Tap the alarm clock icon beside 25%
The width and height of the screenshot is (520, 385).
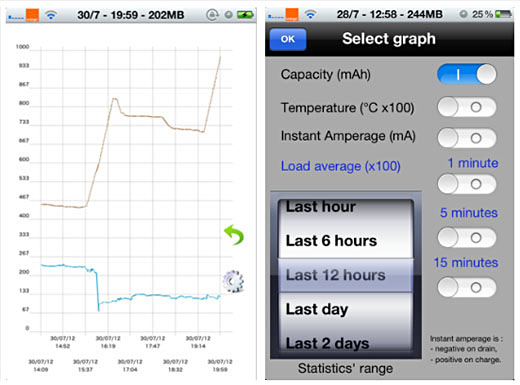pos(463,14)
